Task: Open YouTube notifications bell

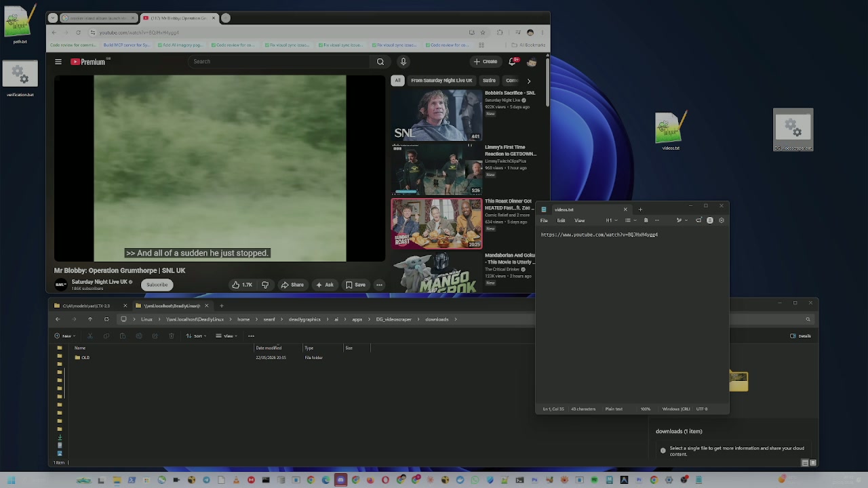Action: click(513, 62)
